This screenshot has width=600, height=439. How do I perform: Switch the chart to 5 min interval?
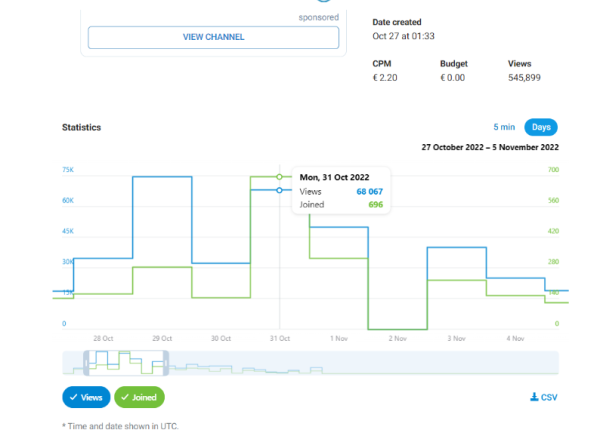click(503, 128)
